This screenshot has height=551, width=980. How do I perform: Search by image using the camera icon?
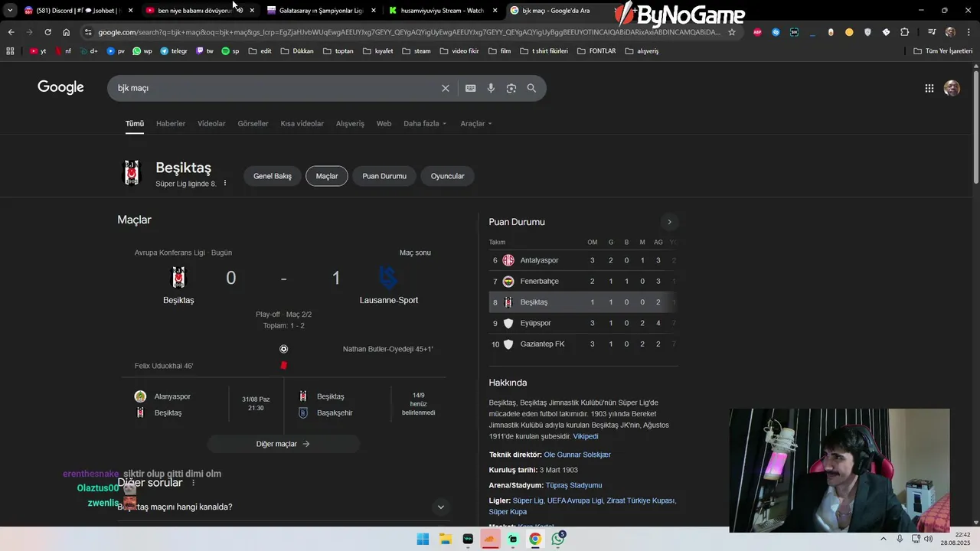(x=511, y=88)
